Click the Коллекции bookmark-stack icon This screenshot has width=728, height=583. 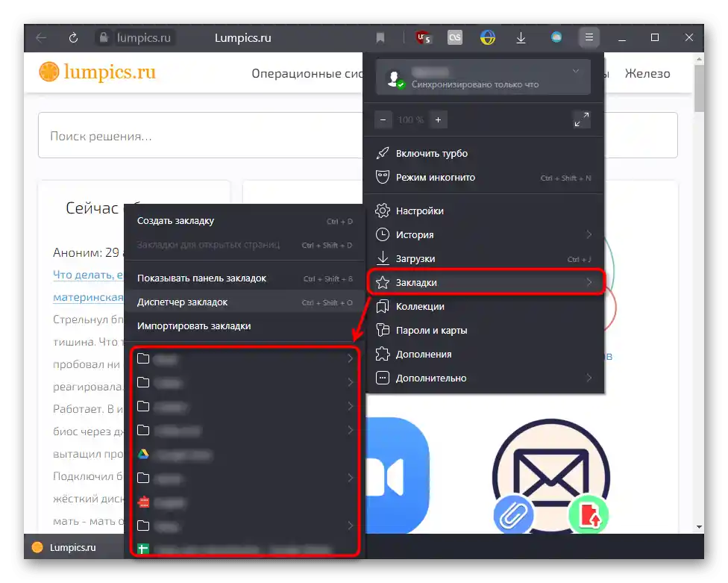[x=383, y=306]
